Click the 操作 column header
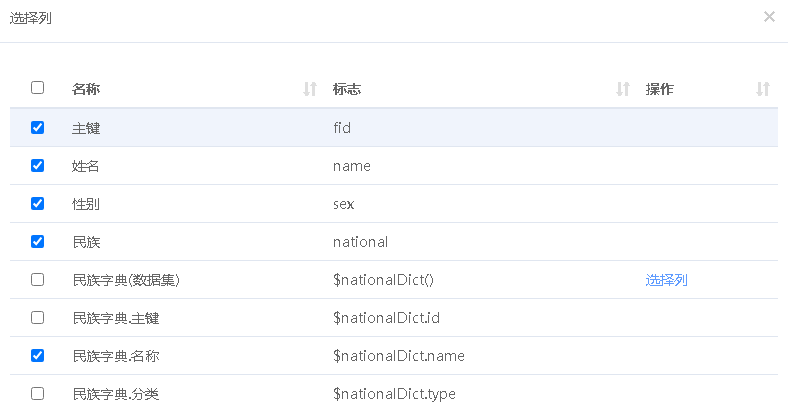Screen dimensions: 788x413 tap(660, 89)
